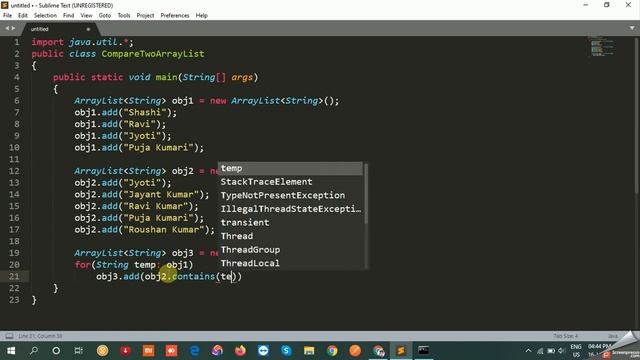The height and width of the screenshot is (360, 640).
Task: Open battery status in system tray
Action: coord(551,351)
